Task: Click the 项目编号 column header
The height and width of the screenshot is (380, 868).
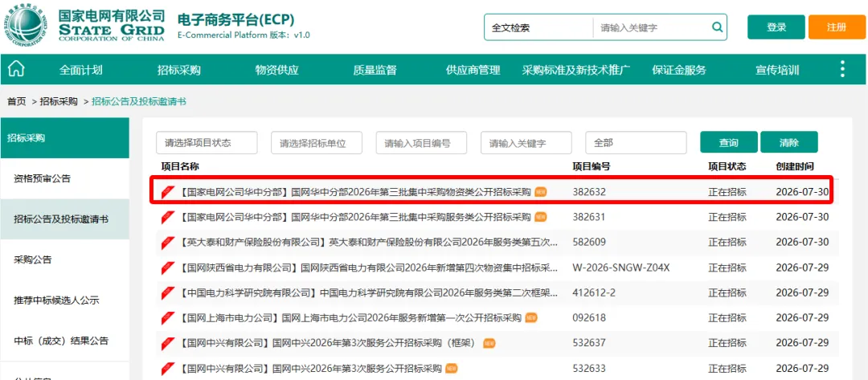Action: pyautogui.click(x=592, y=166)
